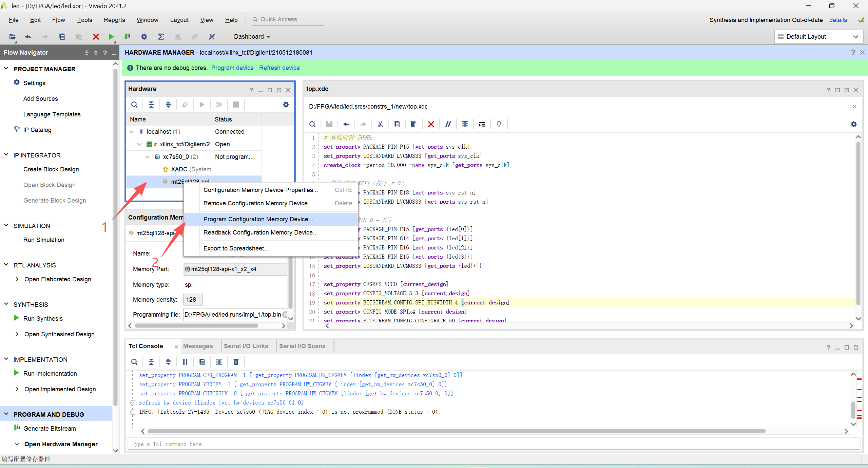Click toggle comment icon in top.xdc editor
The height and width of the screenshot is (468, 868).
(448, 124)
